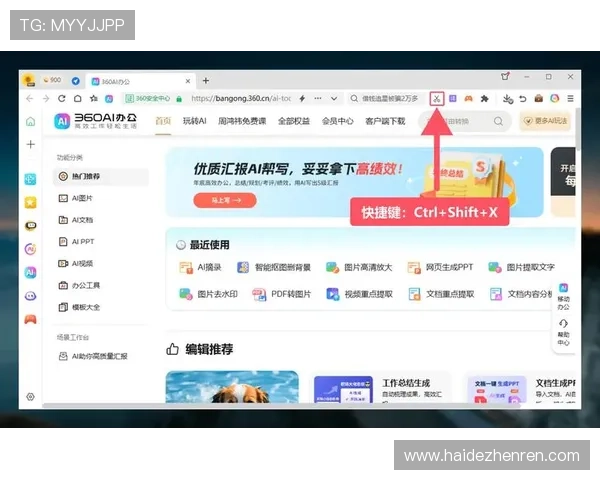The width and height of the screenshot is (600, 480).
Task: Select the 首页 navigation tab
Action: (163, 121)
